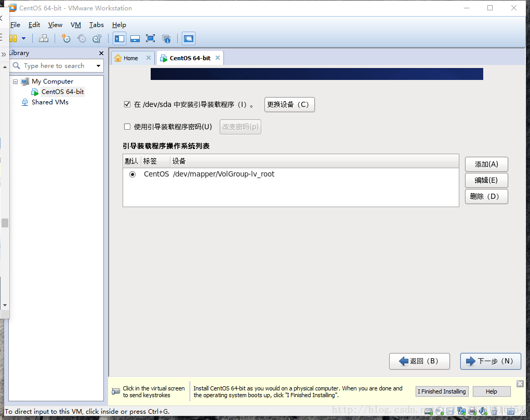The height and width of the screenshot is (420, 530).
Task: Send Ctrl+Alt+Del to the VM
Action: (x=44, y=38)
